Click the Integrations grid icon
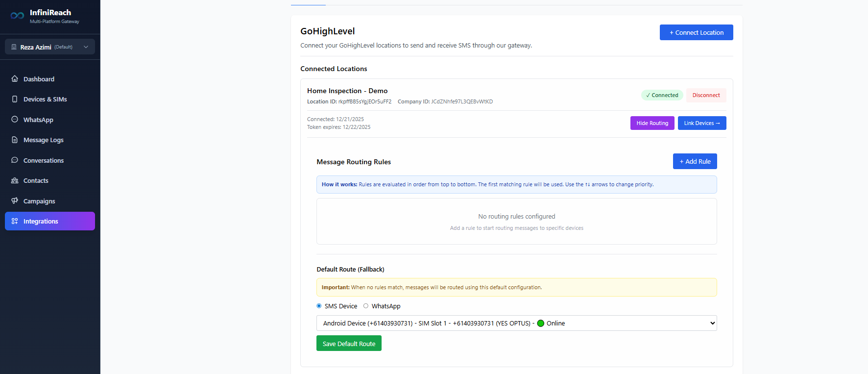The image size is (868, 374). tap(15, 221)
